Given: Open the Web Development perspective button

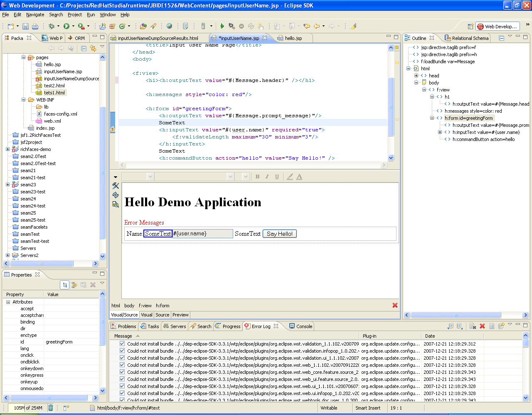Looking at the screenshot, I should 498,26.
